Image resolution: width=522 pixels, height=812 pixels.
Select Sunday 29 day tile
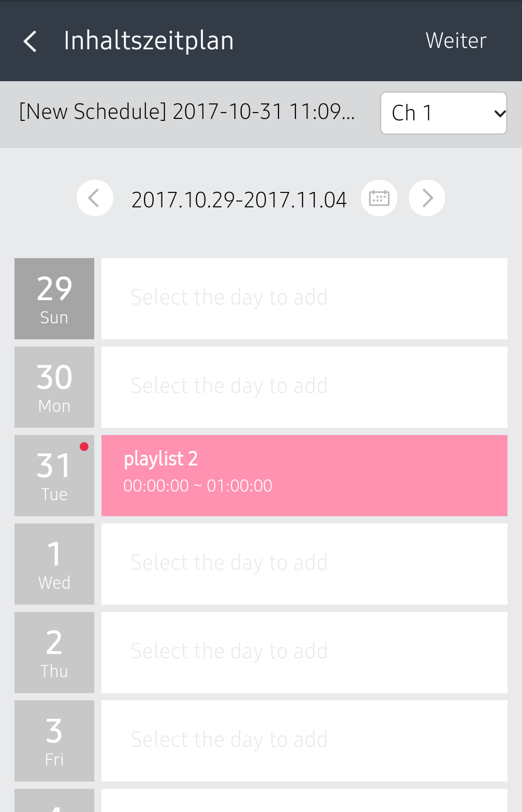click(x=54, y=299)
